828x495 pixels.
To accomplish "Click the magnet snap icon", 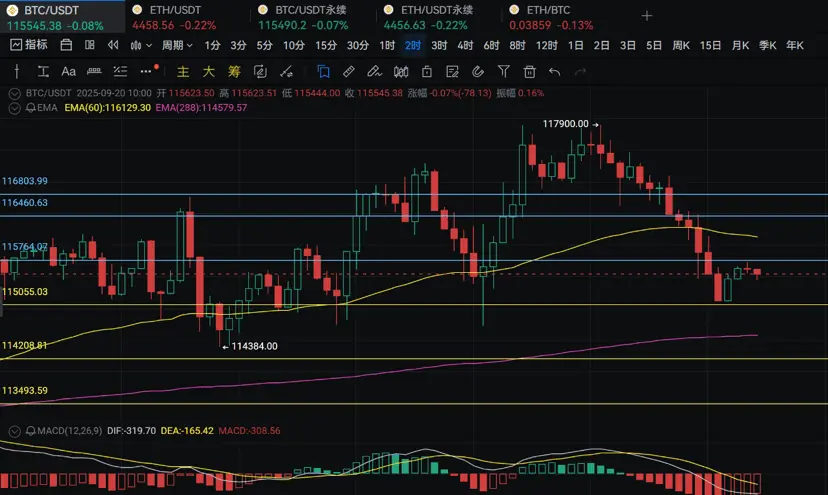I will point(478,71).
